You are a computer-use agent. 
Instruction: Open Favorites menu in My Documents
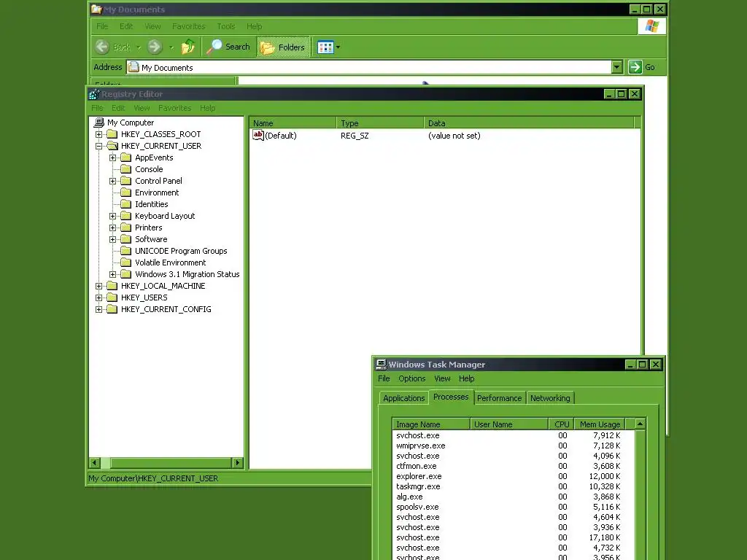click(189, 26)
